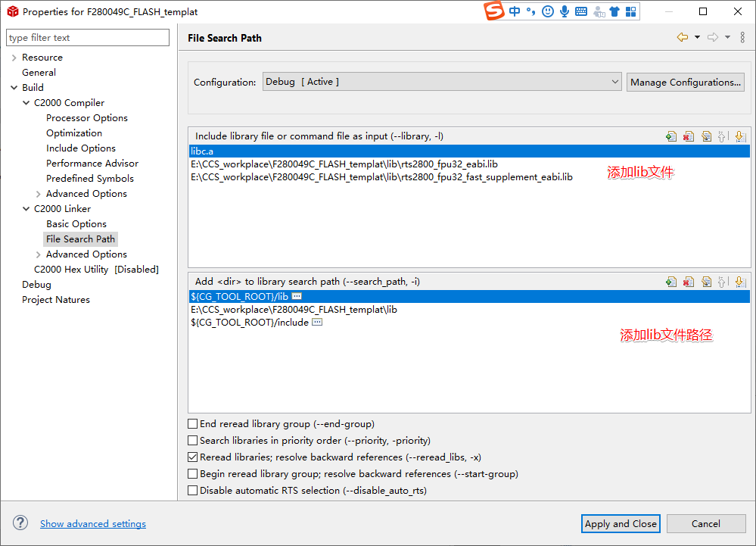Click the Sogou user account icon
The width and height of the screenshot is (756, 546).
click(599, 11)
